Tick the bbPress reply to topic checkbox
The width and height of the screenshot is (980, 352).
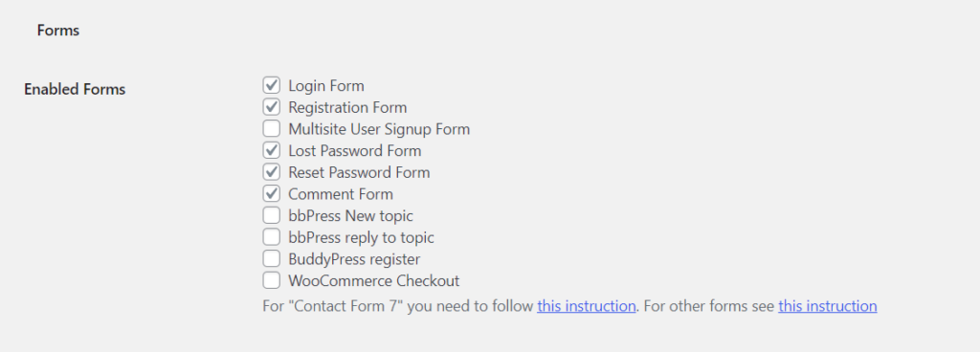[271, 237]
